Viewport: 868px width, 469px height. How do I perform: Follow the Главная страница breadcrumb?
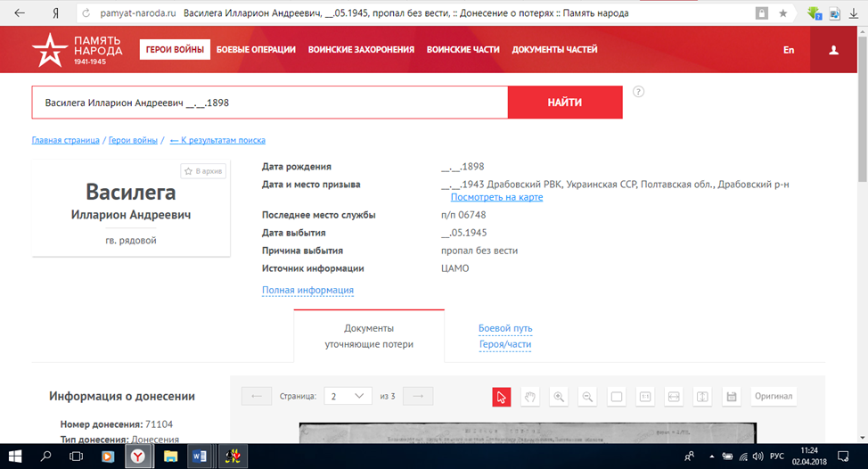point(65,140)
